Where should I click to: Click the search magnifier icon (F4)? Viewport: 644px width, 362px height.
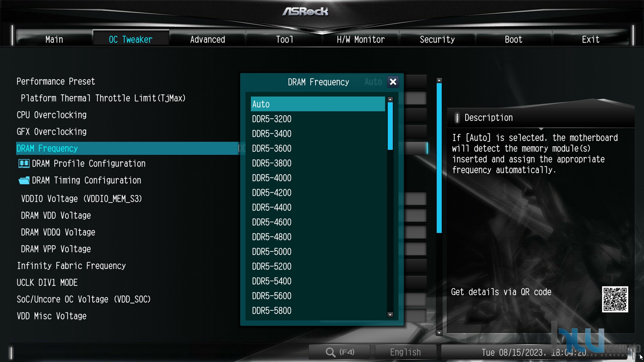[330, 352]
